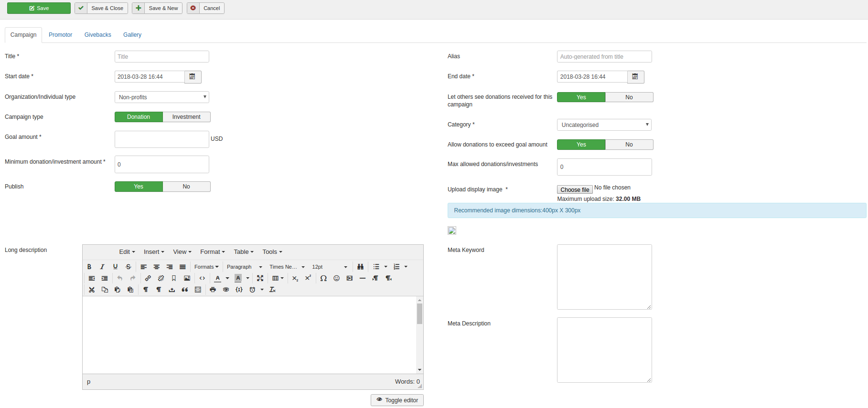Toggle bold formatting in the editor

tap(89, 267)
